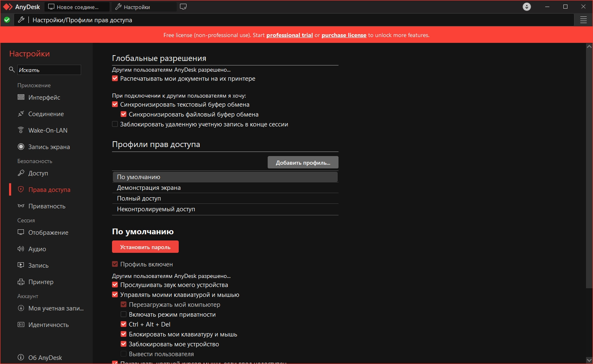Open Приватность settings section
The image size is (593, 364).
point(47,206)
